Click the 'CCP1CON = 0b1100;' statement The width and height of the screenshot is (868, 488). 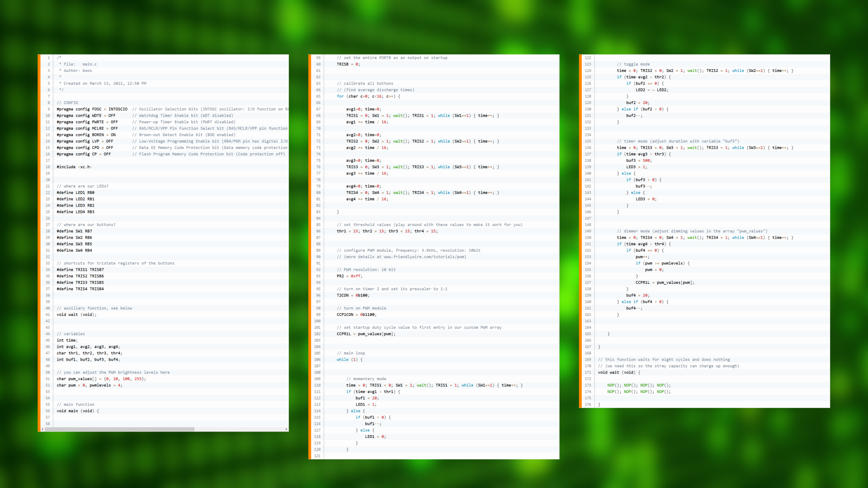(356, 315)
